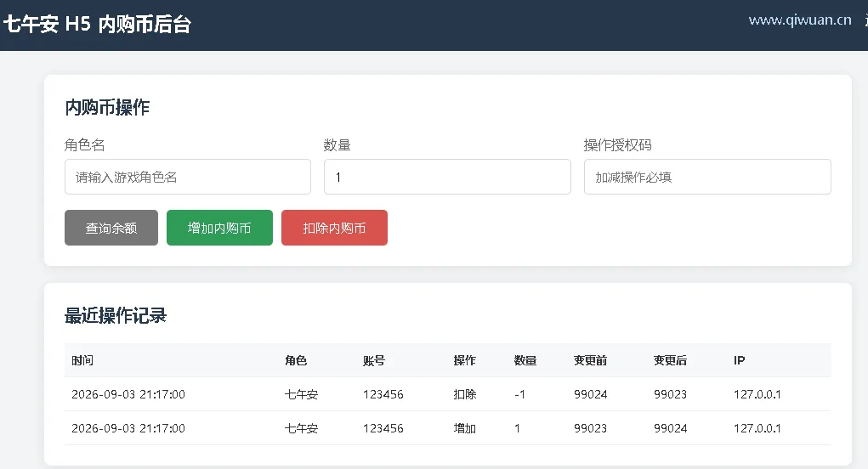Click the IP column header
Viewport: 868px width, 469px height.
[x=740, y=360]
